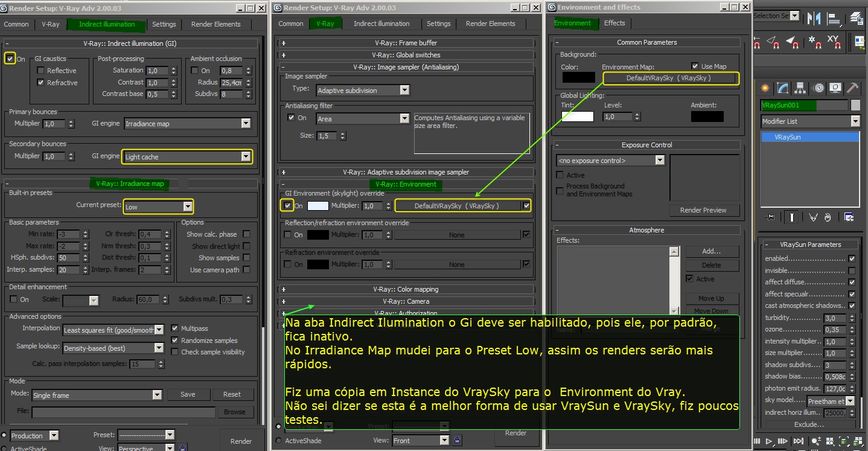Open the Display panel tab icon

pos(836,89)
